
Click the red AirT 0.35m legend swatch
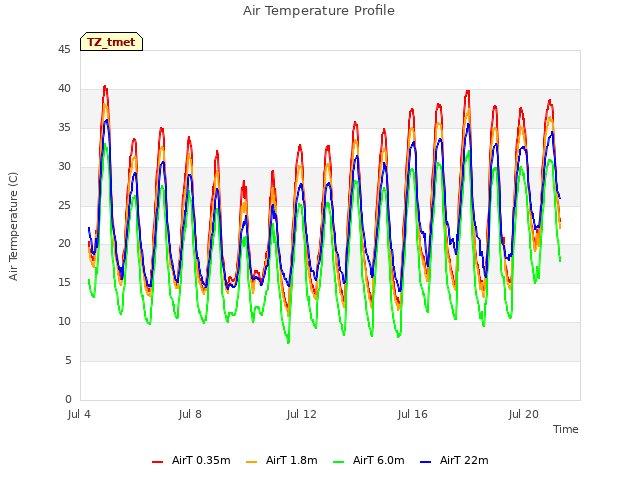coord(158,462)
